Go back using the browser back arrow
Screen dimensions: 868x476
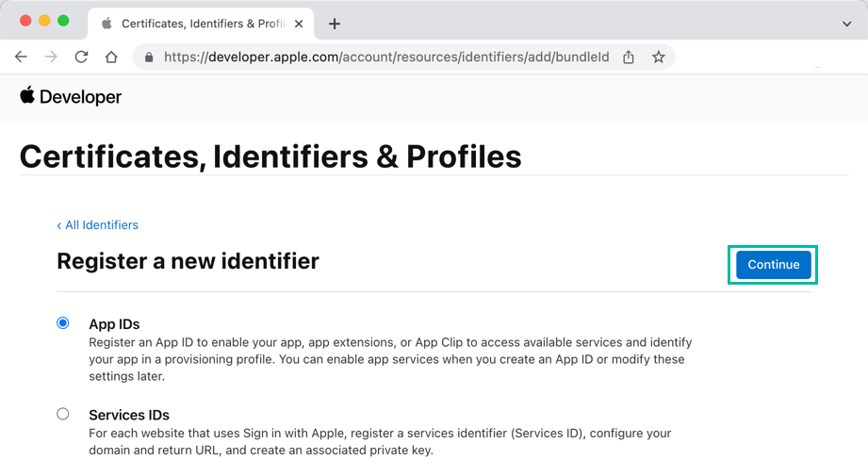tap(21, 57)
